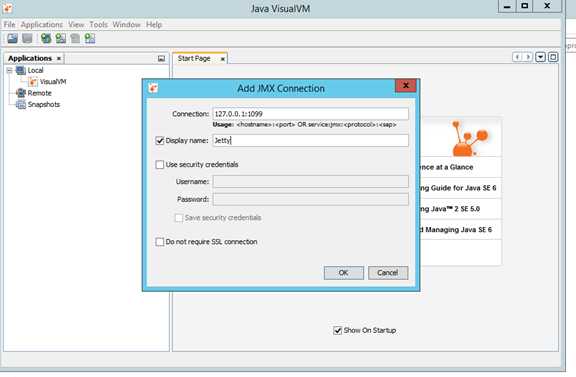576x377 pixels.
Task: Open the Tools menu
Action: coord(98,25)
